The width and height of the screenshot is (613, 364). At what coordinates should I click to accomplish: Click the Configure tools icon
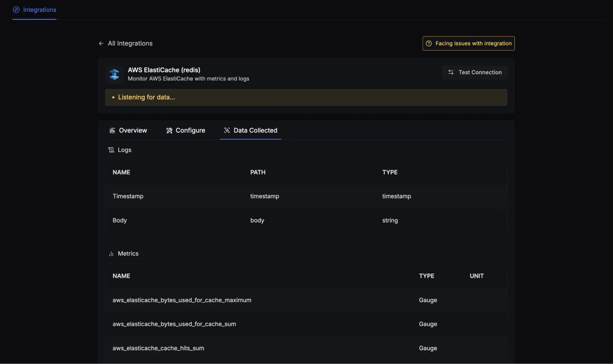(169, 131)
